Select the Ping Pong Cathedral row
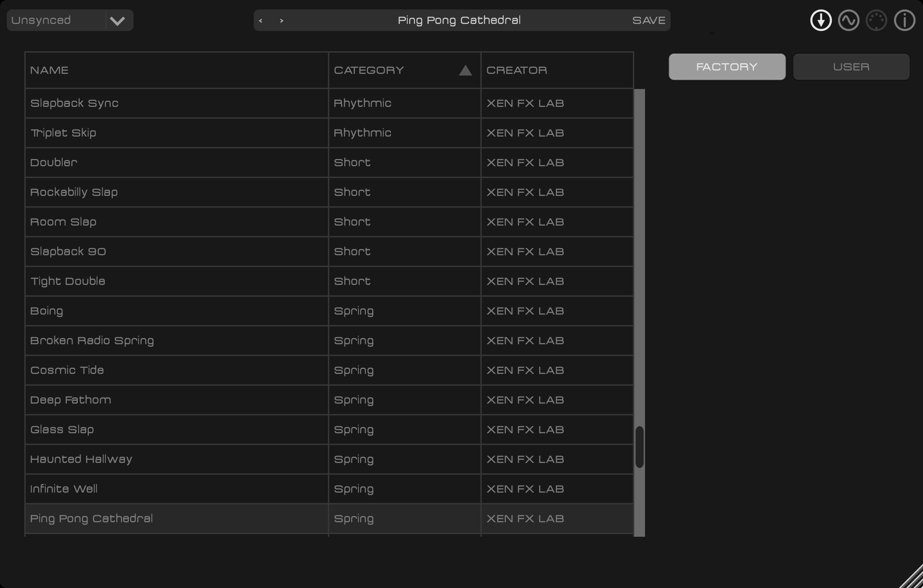The width and height of the screenshot is (923, 588). (x=329, y=519)
